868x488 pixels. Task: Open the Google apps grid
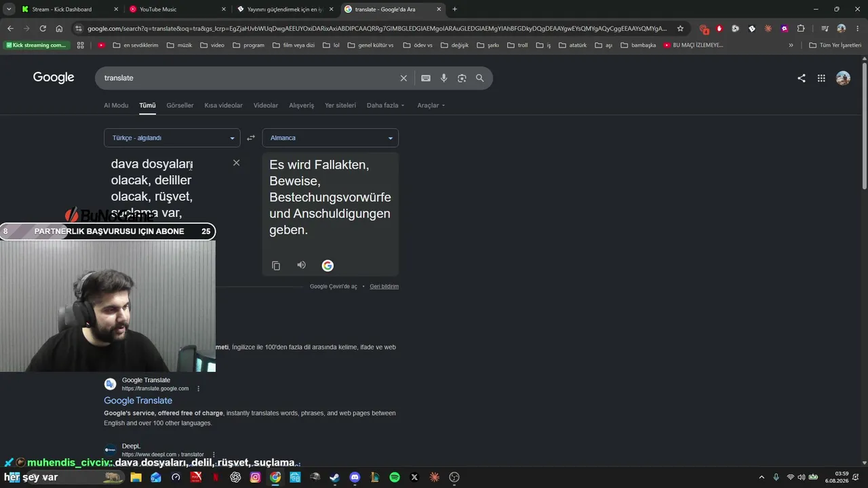point(821,78)
